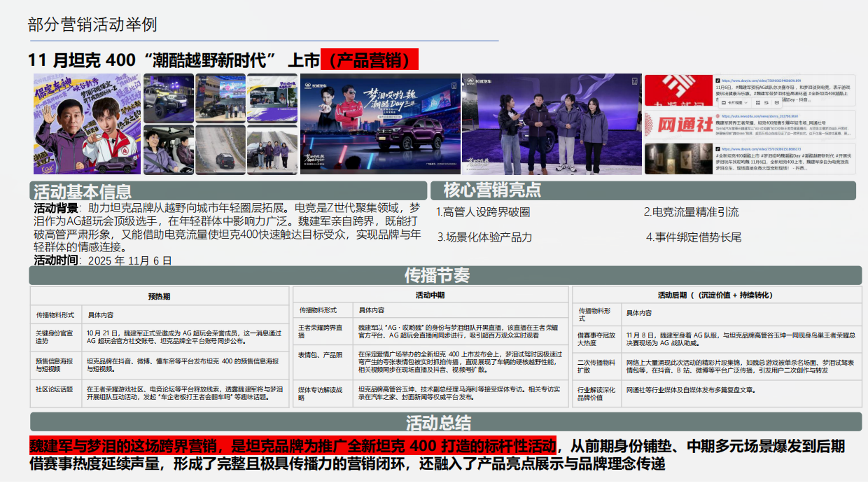The image size is (868, 488).
Task: Select the stage photo with four presenters
Action: [552, 124]
